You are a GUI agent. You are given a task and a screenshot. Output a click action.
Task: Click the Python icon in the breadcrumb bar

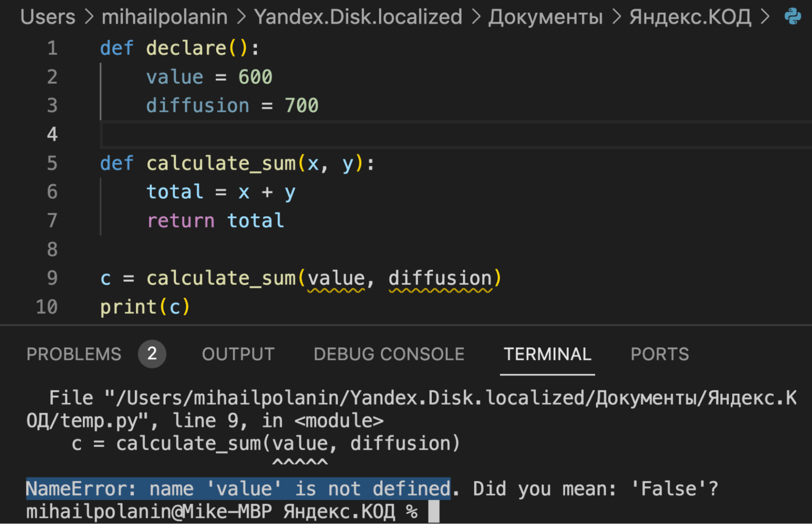pos(794,17)
